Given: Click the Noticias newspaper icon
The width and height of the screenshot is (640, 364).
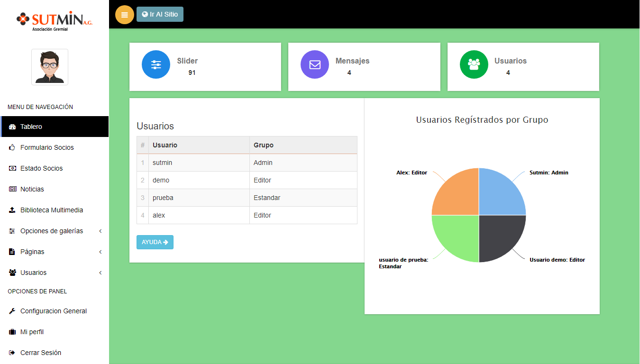Looking at the screenshot, I should point(12,189).
